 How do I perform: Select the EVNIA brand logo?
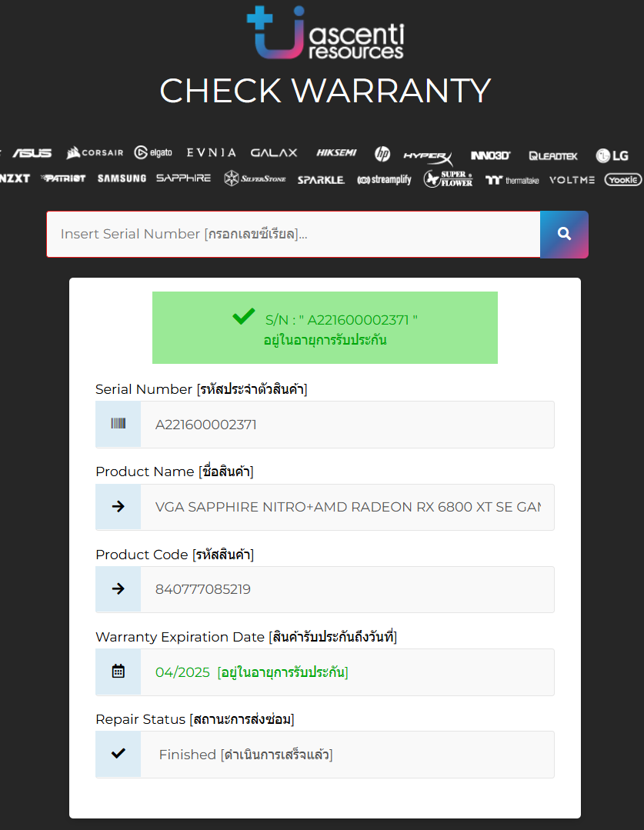coord(212,152)
